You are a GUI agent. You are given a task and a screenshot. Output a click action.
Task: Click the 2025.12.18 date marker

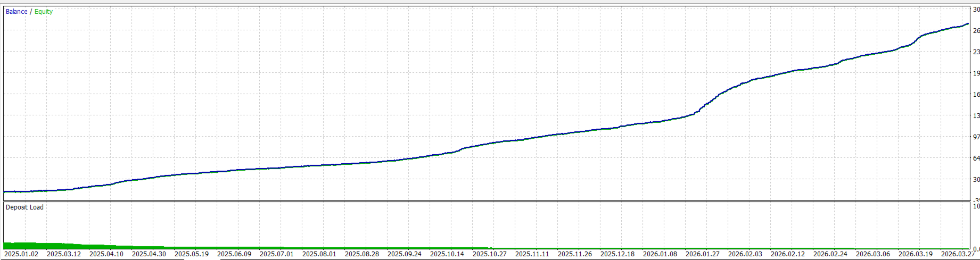[x=617, y=254]
